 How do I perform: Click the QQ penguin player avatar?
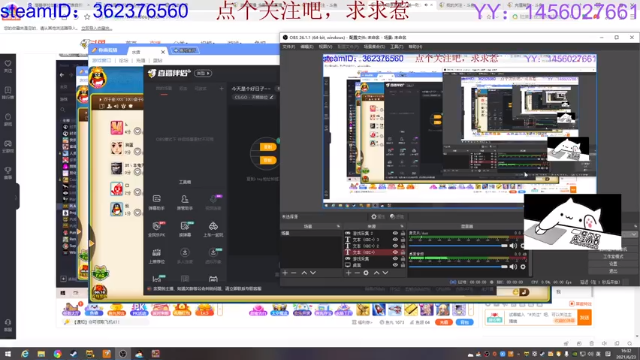(117, 209)
